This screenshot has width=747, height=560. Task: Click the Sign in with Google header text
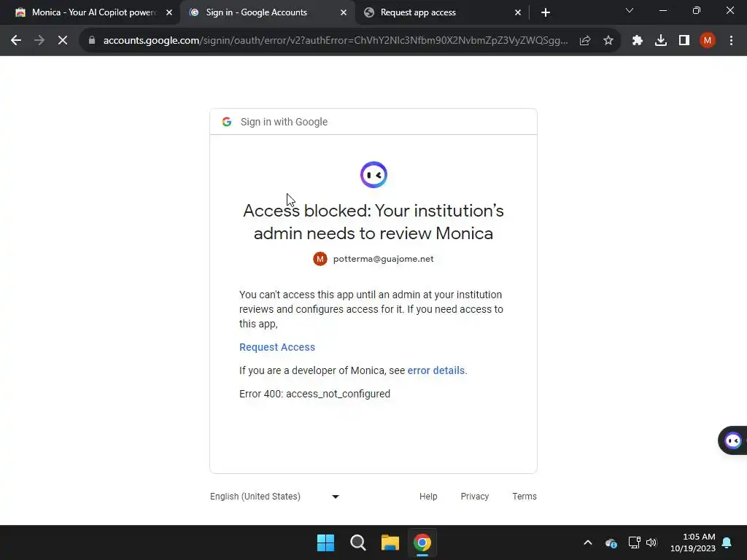pyautogui.click(x=284, y=122)
